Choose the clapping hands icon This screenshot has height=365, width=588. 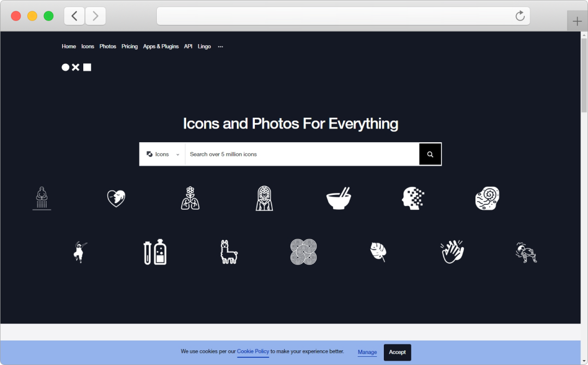(x=452, y=252)
